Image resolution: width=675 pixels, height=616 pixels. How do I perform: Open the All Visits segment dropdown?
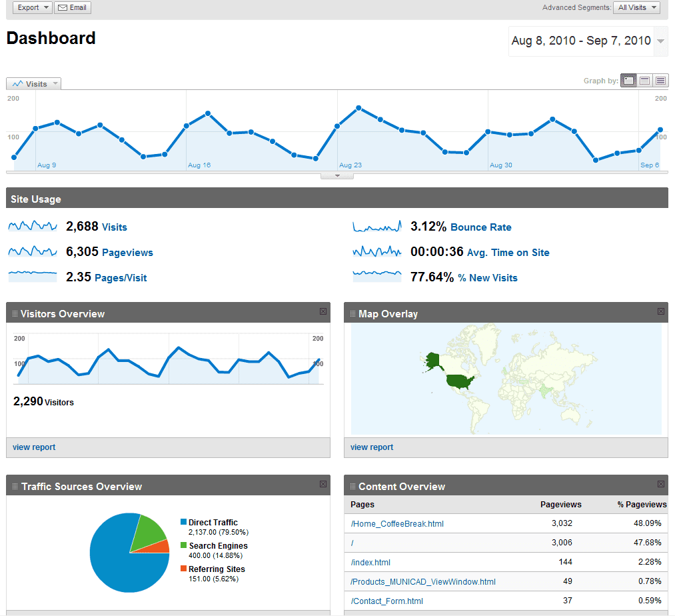636,8
